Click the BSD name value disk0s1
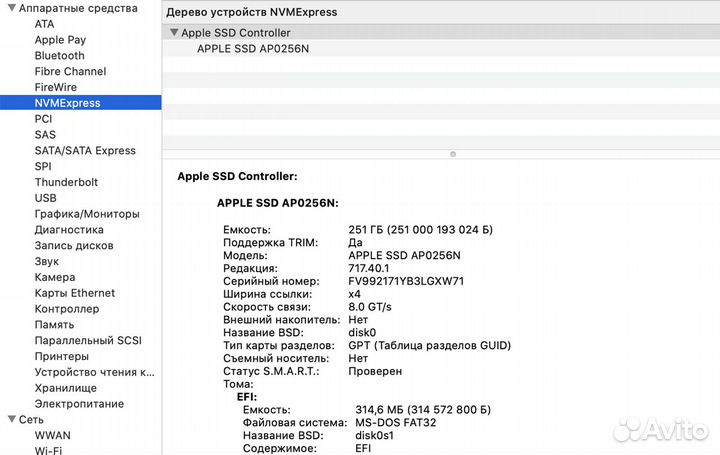The image size is (720, 455). point(374,436)
